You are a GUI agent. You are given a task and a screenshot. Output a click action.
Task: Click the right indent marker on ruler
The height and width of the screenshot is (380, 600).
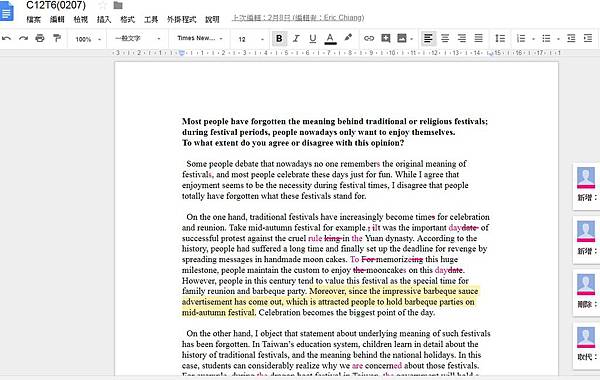[x=490, y=53]
